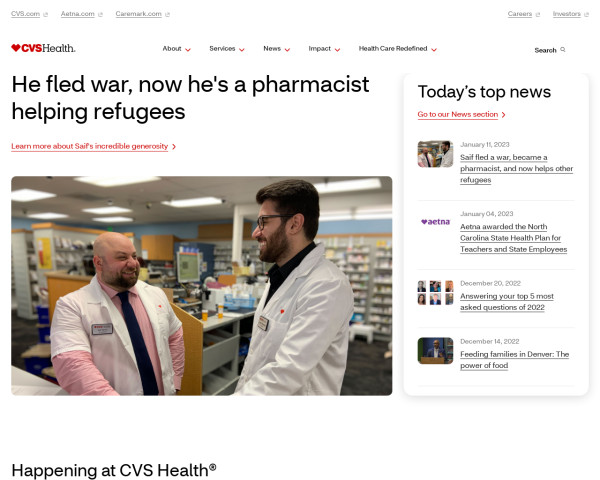Open Aetna North Carolina State Health Plan article
The width and height of the screenshot is (600, 480).
click(x=514, y=238)
